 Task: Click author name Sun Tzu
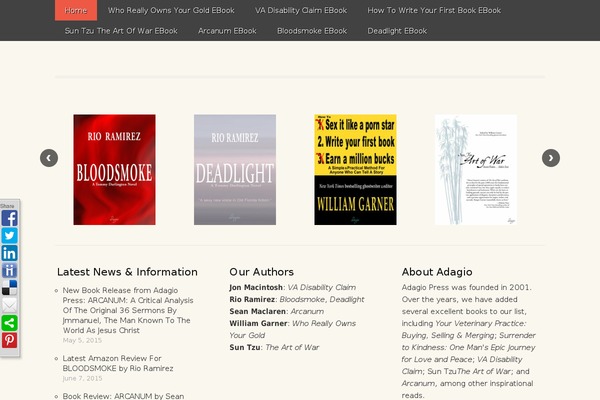coord(245,347)
